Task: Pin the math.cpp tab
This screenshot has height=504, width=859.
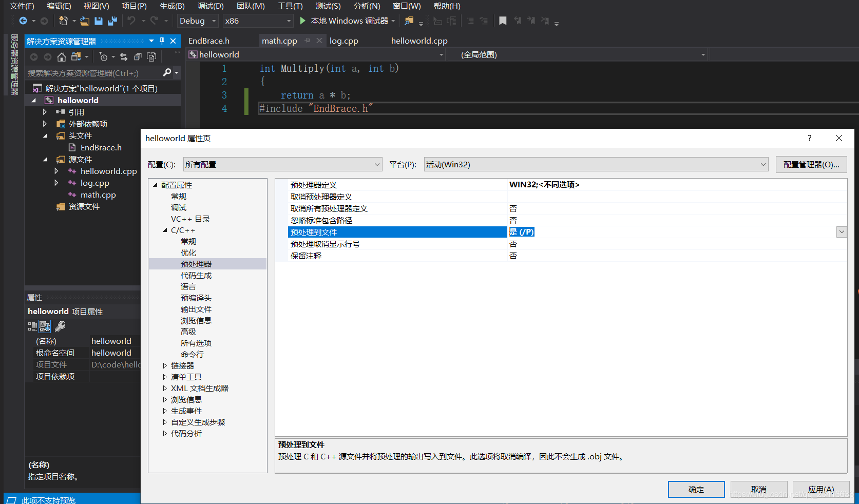Action: coord(308,41)
